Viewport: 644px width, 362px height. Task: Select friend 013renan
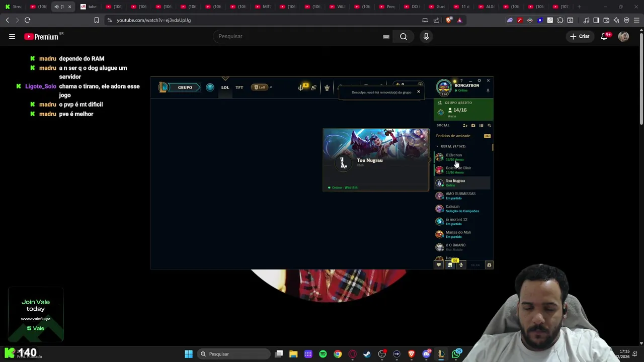coord(463,157)
